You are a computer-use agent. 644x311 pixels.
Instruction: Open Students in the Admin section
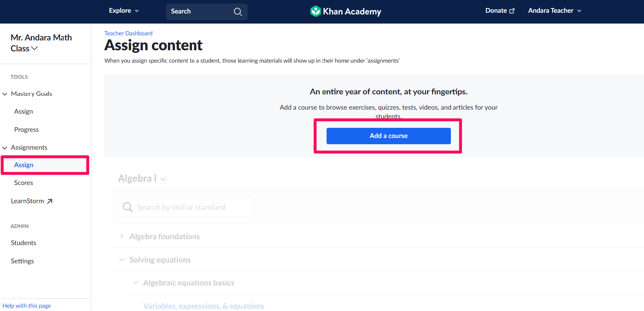(x=24, y=243)
